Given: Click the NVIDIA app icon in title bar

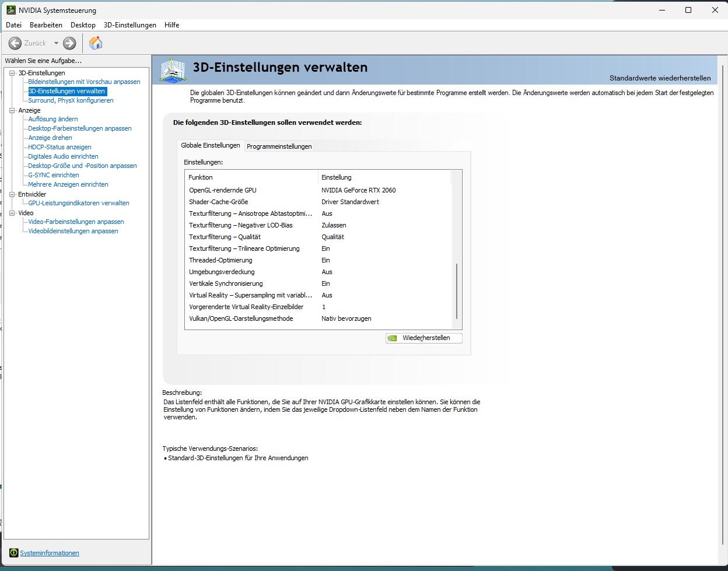Looking at the screenshot, I should (10, 10).
